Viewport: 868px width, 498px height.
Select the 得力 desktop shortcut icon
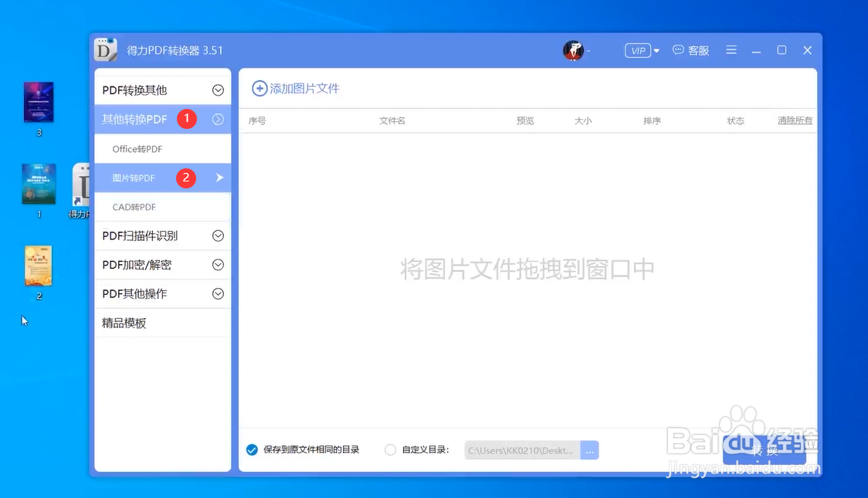tap(81, 191)
